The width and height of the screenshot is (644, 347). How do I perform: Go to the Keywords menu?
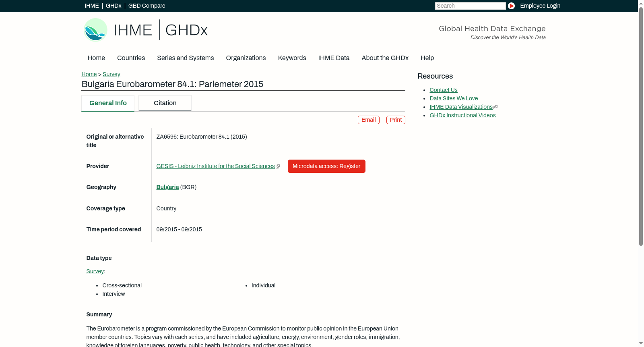292,58
